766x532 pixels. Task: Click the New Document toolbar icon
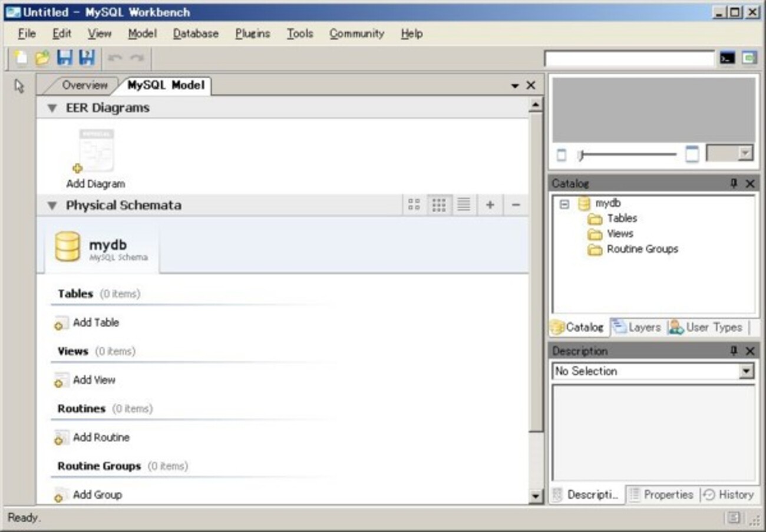coord(21,58)
